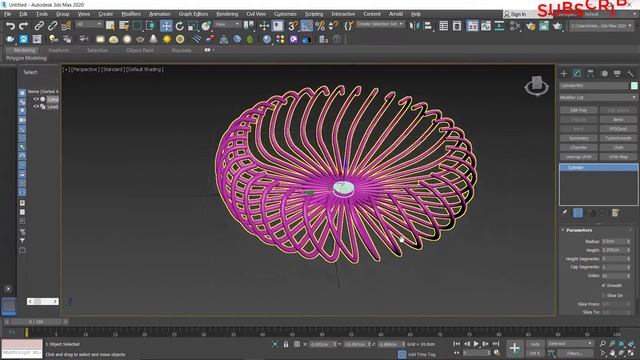The width and height of the screenshot is (640, 360).
Task: Click the Bind to Space Warp icon
Action: click(x=66, y=26)
